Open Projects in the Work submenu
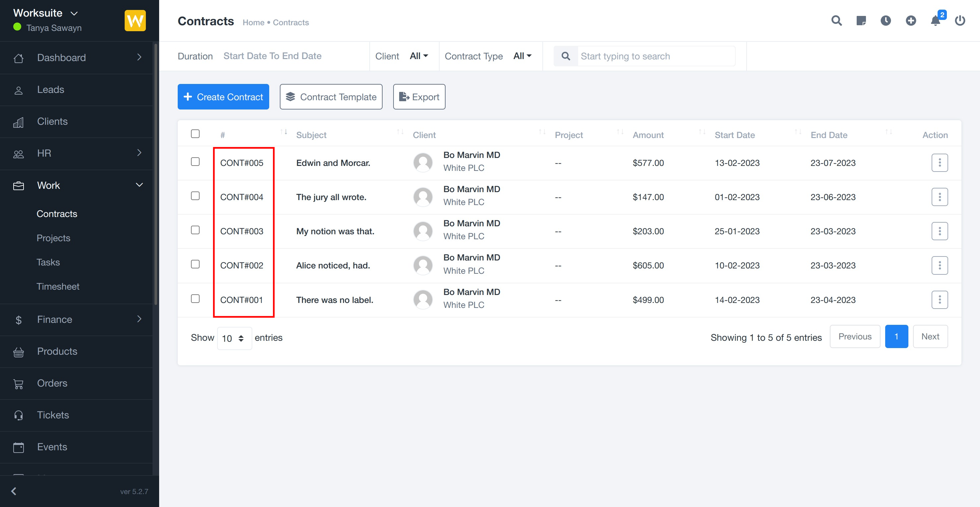This screenshot has height=507, width=980. pos(53,238)
